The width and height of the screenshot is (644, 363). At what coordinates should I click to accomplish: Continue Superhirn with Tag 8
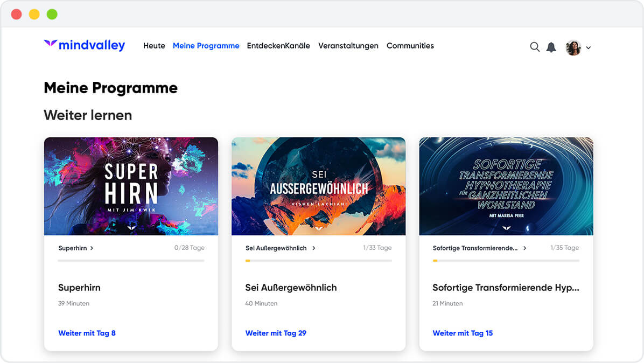[87, 333]
